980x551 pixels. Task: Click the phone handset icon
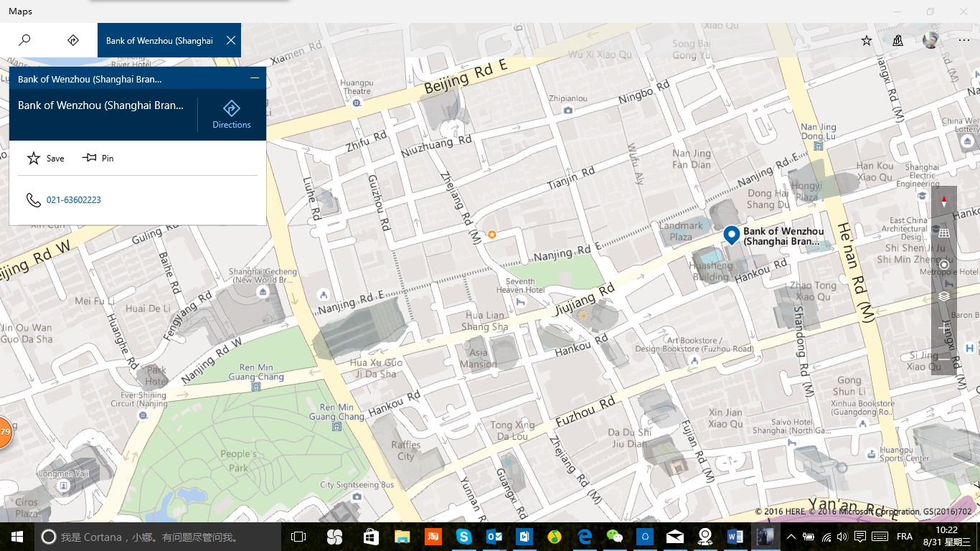(33, 200)
